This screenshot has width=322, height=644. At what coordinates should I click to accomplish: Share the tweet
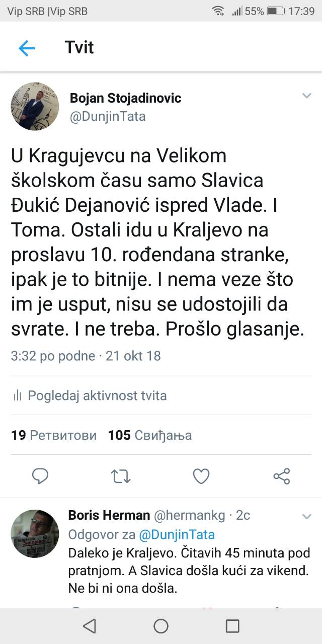tap(281, 475)
